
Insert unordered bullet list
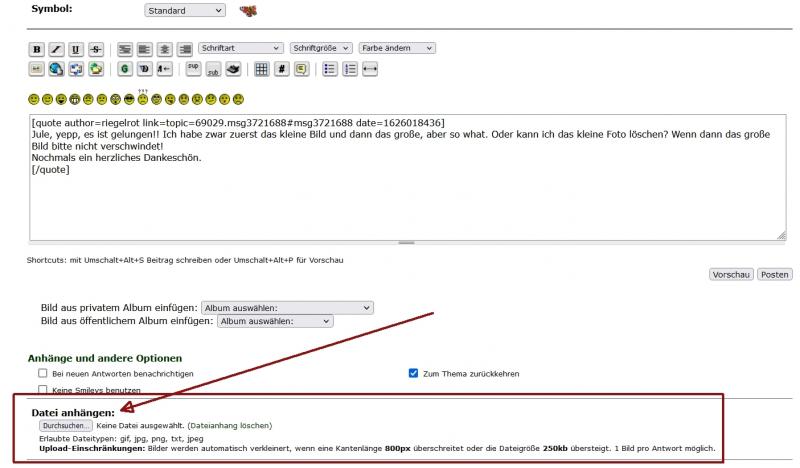pyautogui.click(x=329, y=70)
